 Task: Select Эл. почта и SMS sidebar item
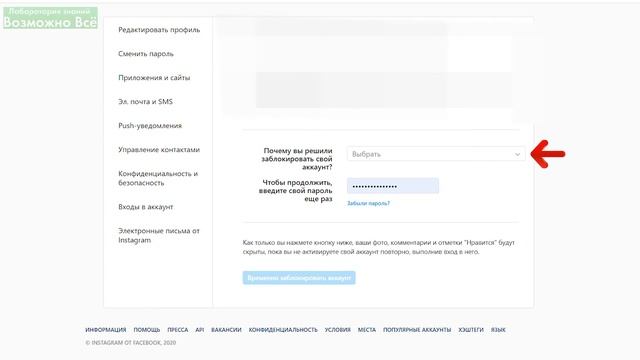tap(145, 102)
